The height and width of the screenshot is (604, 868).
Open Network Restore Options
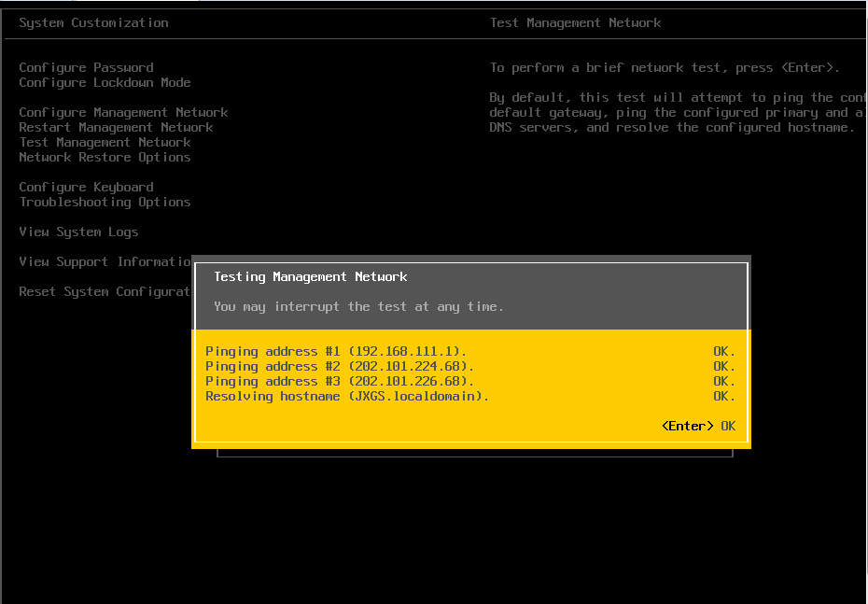click(105, 157)
